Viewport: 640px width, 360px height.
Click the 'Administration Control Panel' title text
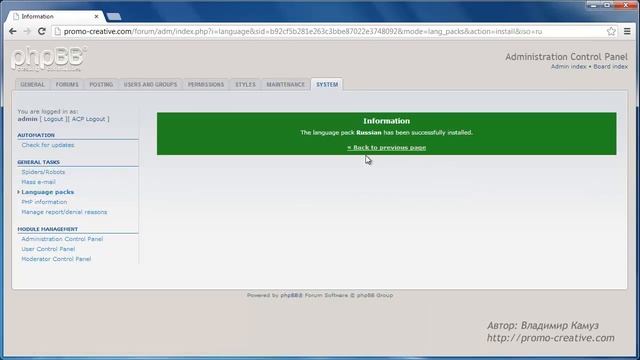(567, 57)
